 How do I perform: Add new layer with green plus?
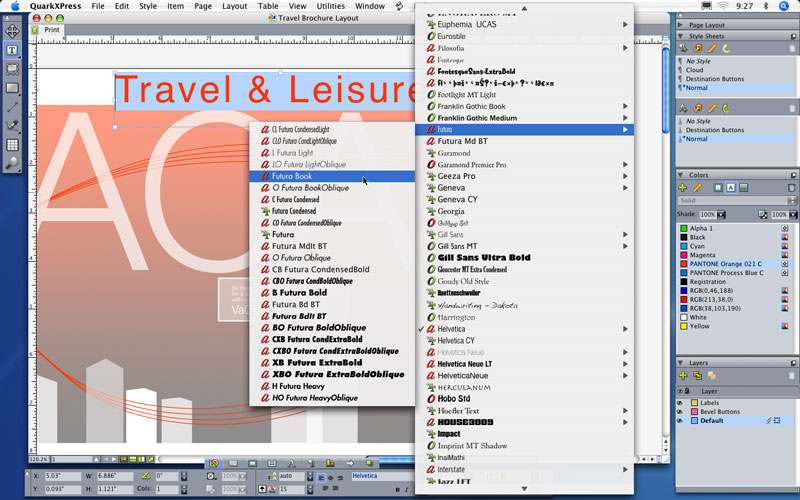tap(683, 376)
